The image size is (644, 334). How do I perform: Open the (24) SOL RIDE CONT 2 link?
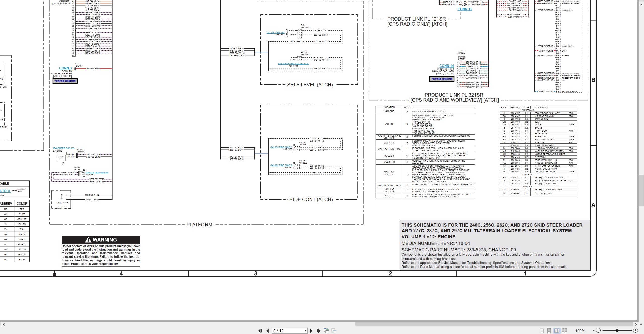[x=281, y=165]
